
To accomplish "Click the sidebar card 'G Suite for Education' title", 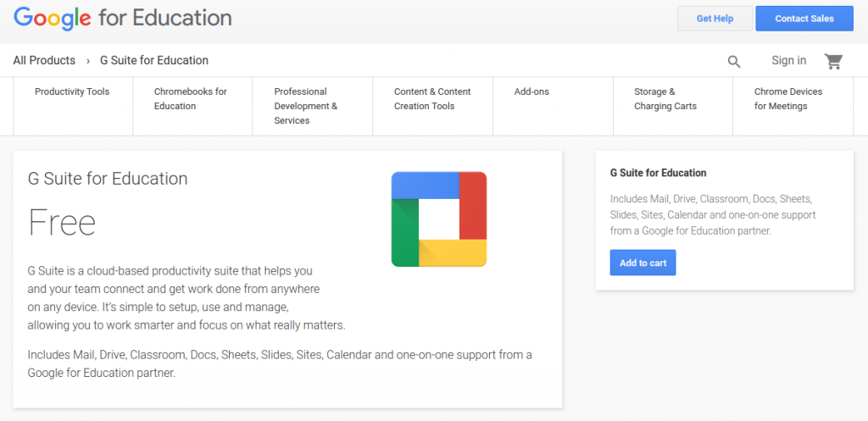I will (x=658, y=173).
